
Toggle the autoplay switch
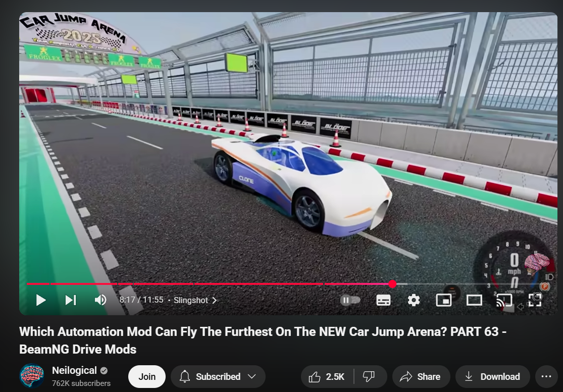tap(350, 300)
